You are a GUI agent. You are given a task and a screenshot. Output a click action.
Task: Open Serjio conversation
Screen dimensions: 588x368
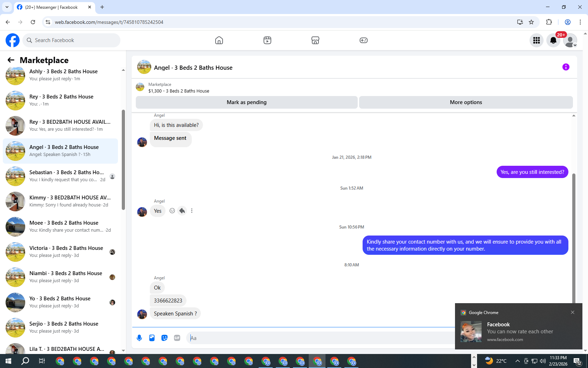point(60,327)
